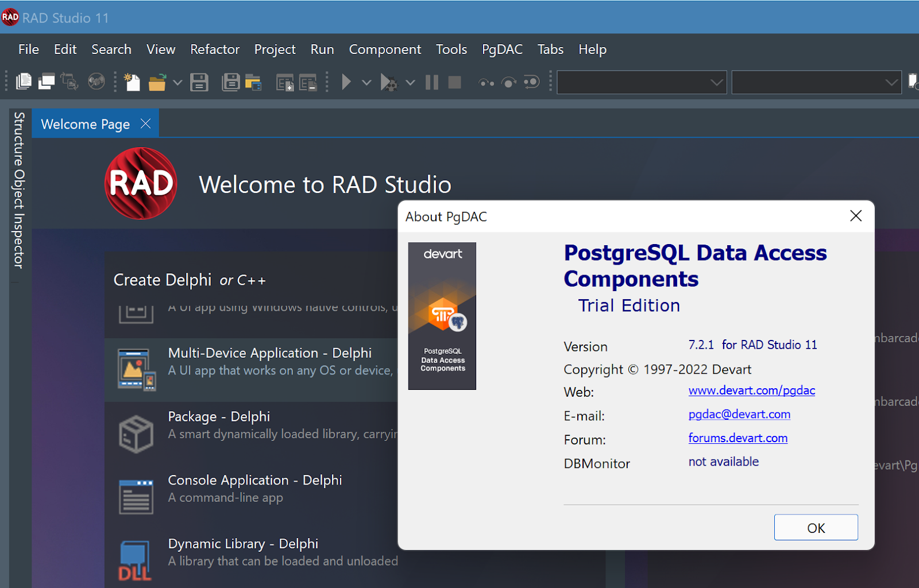Open the File menu
Screen dimensions: 919x588
29,49
